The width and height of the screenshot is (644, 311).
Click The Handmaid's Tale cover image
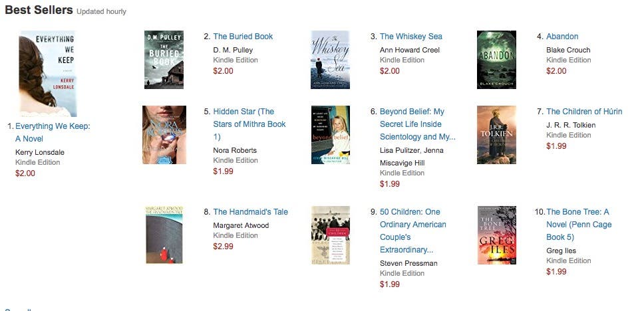coord(164,235)
